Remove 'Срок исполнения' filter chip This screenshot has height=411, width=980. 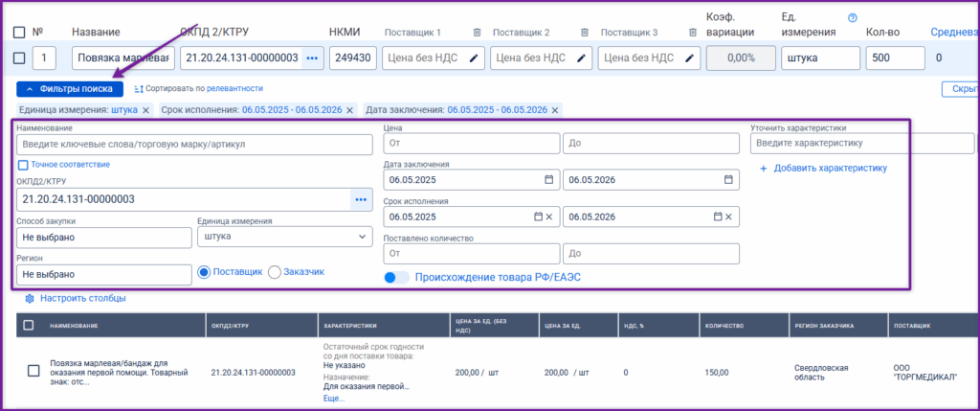(350, 110)
